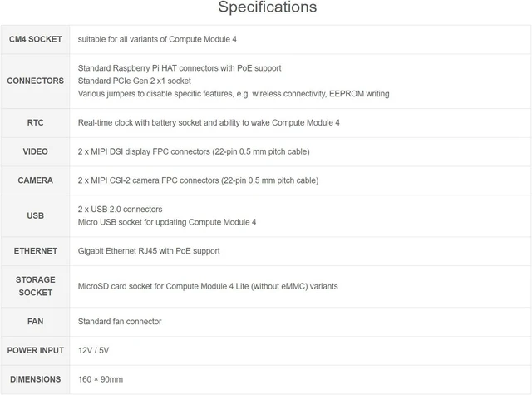The width and height of the screenshot is (532, 395).
Task: Click the '12V / 5V' power value
Action: pyautogui.click(x=93, y=350)
